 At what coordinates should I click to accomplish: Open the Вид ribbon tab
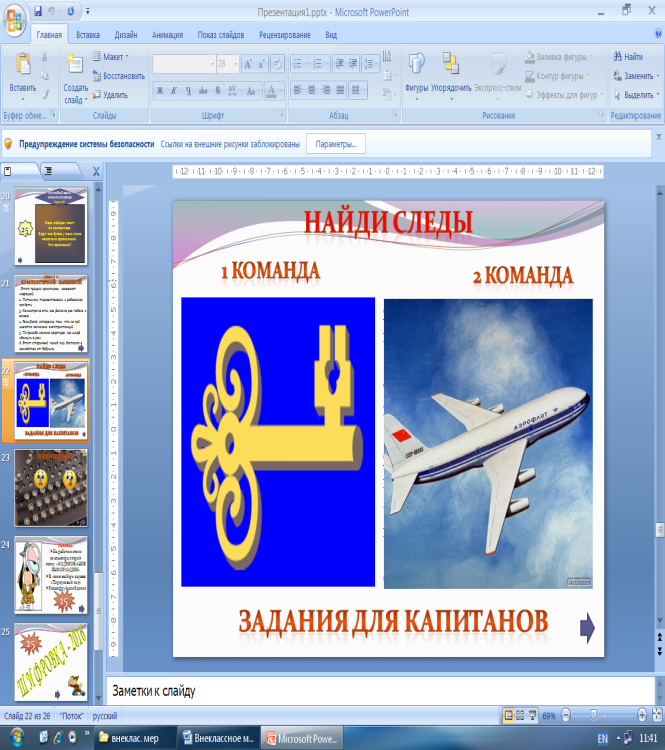click(331, 35)
